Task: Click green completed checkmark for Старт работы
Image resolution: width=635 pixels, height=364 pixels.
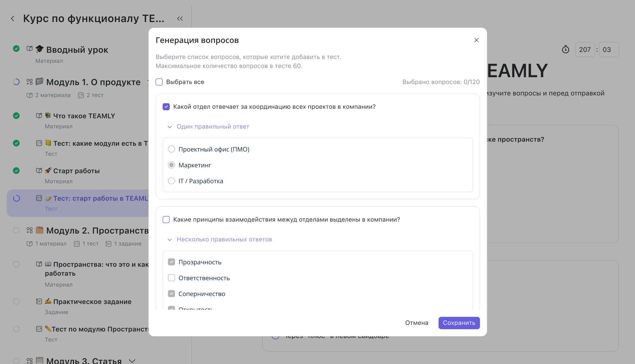Action: pyautogui.click(x=16, y=171)
